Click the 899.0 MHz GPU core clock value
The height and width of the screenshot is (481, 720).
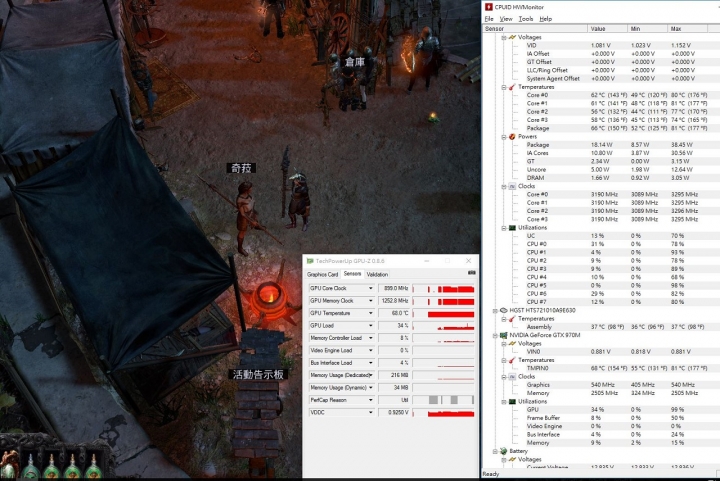pos(394,288)
